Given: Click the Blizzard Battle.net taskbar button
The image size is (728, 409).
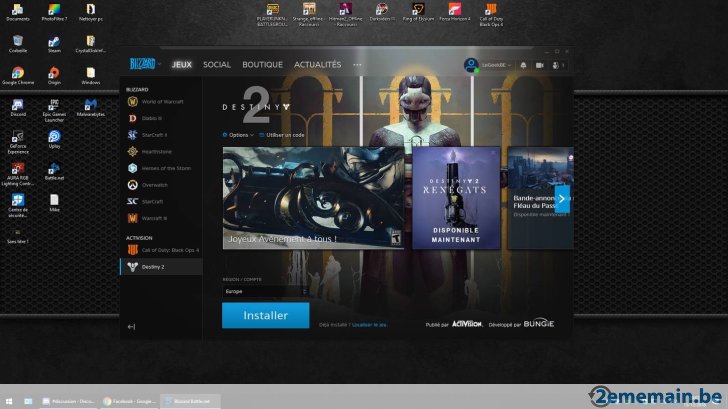Looking at the screenshot, I should tap(190, 401).
